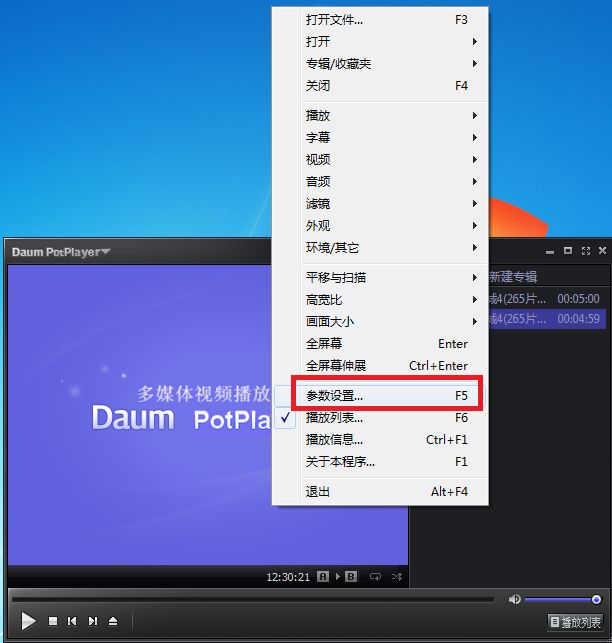Select 全屏幕伸展 menu item
The width and height of the screenshot is (612, 643).
(380, 365)
